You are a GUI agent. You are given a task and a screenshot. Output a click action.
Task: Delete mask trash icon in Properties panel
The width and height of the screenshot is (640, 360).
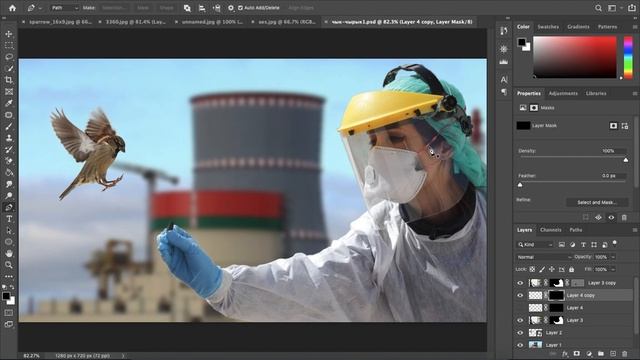(x=624, y=218)
